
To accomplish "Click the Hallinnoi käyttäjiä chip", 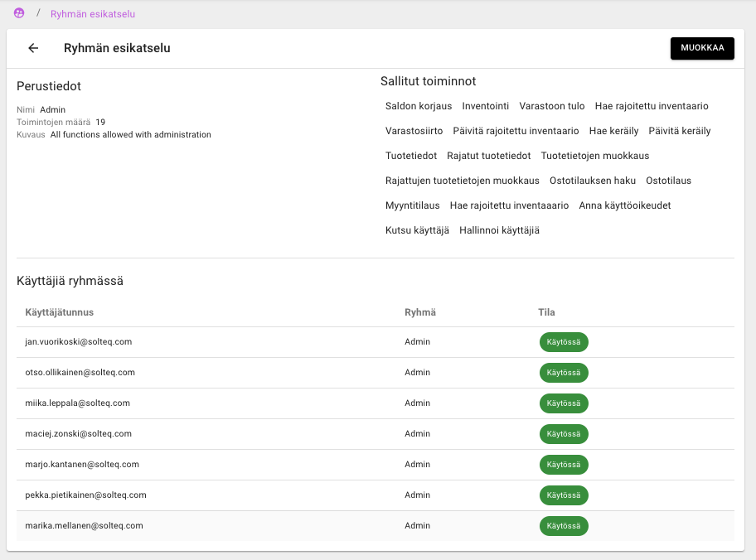I will point(499,230).
